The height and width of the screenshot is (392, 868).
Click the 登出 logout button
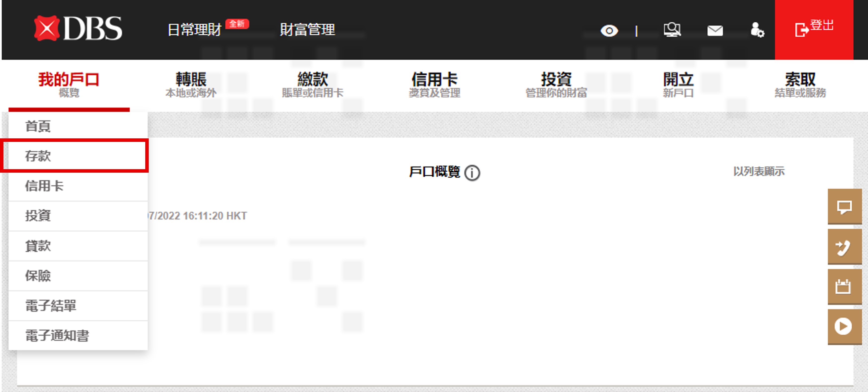click(814, 30)
